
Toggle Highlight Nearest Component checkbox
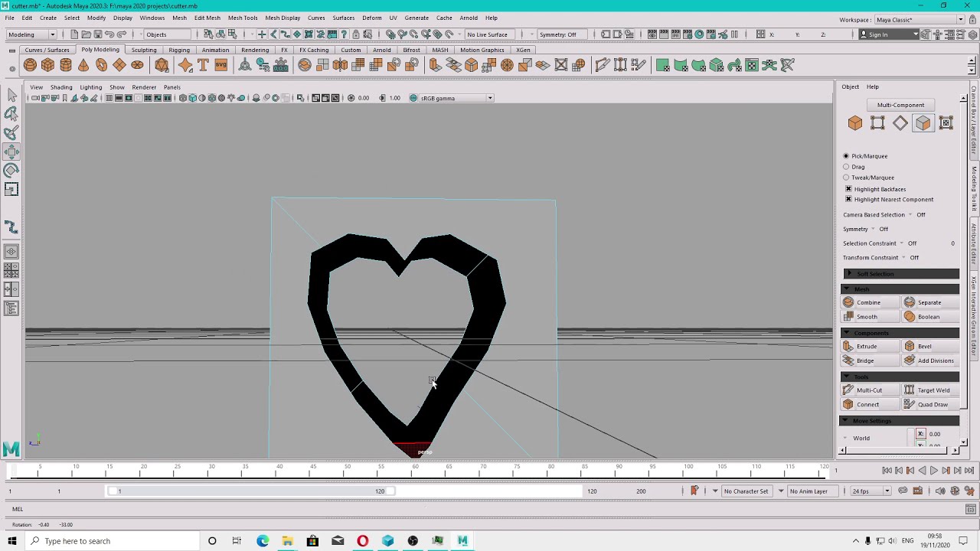848,200
